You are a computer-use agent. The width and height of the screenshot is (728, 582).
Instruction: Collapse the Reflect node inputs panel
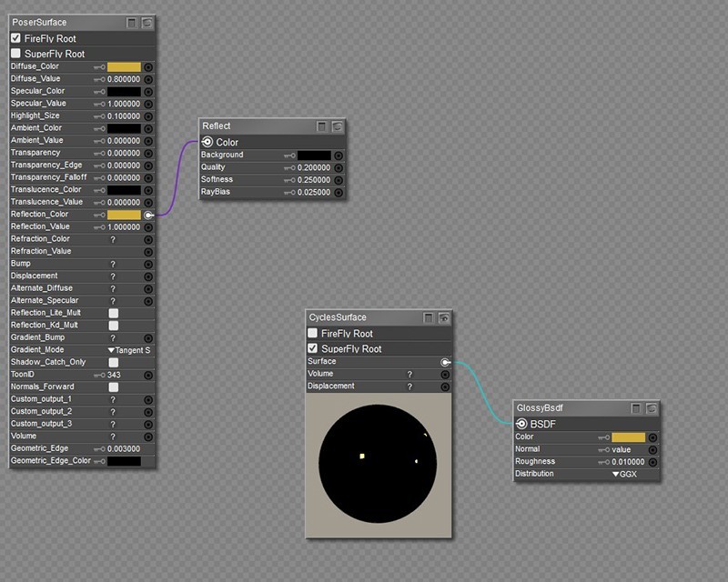coord(322,126)
